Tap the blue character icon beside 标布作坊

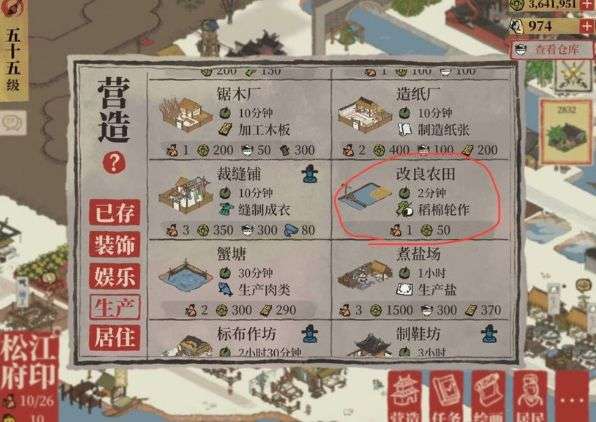310,334
